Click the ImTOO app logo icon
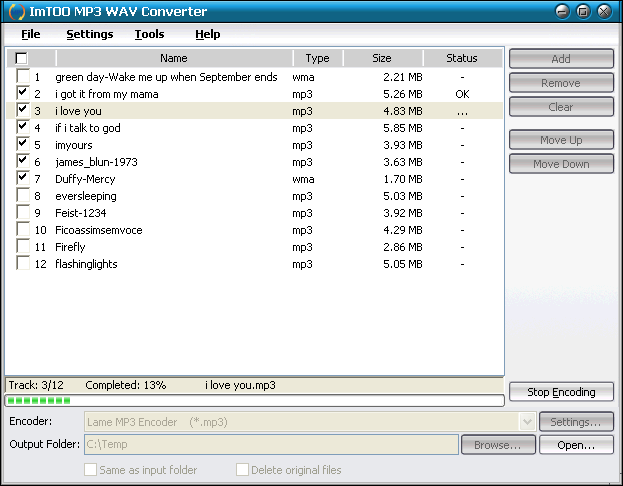This screenshot has width=623, height=486. tap(16, 12)
